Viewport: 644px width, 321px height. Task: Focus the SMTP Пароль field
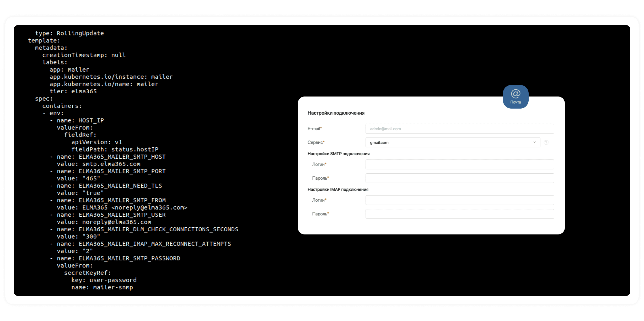tap(460, 178)
